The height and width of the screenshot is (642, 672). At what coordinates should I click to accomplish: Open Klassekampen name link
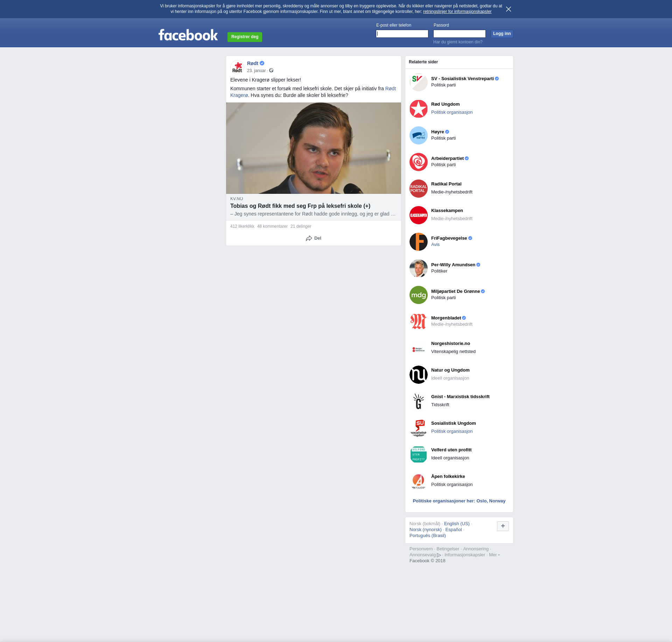(x=447, y=211)
